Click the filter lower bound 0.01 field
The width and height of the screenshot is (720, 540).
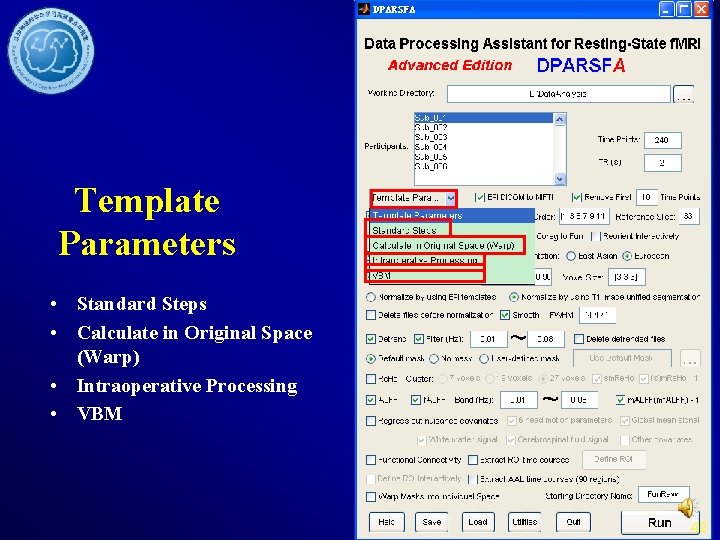tap(489, 339)
